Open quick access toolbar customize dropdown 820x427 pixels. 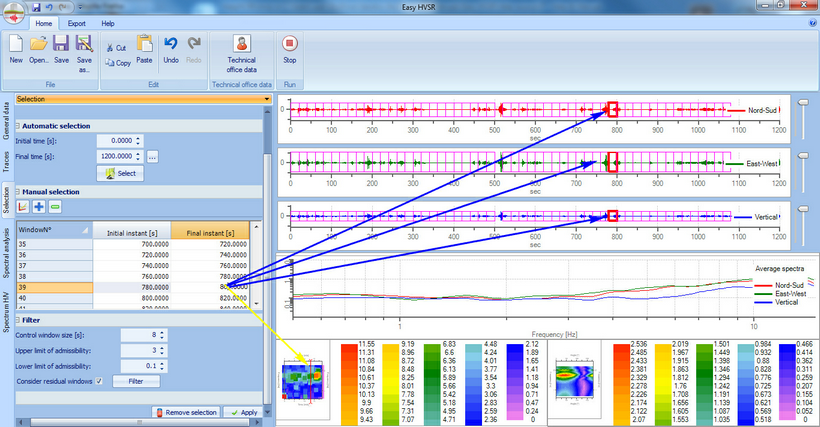(x=80, y=7)
